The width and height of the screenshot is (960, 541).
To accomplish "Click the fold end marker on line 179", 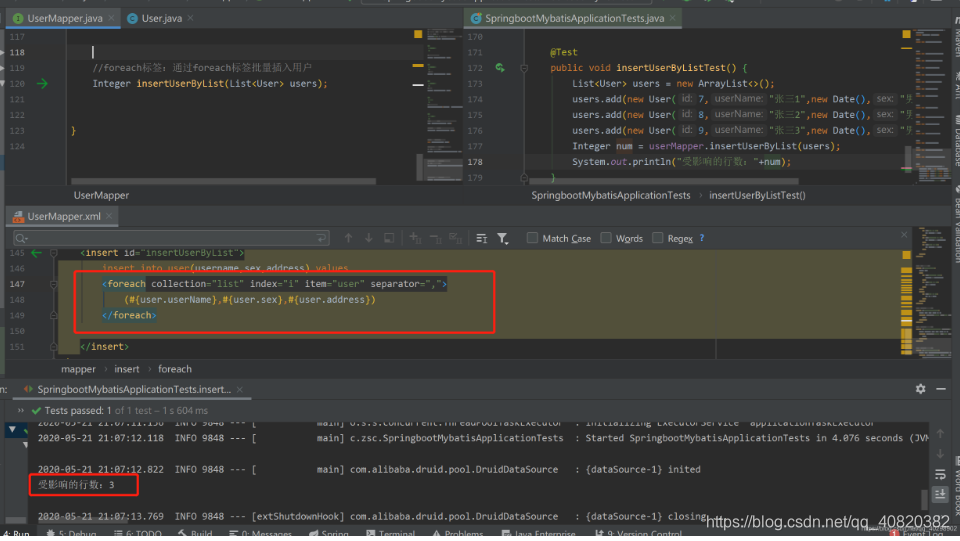I will (524, 177).
